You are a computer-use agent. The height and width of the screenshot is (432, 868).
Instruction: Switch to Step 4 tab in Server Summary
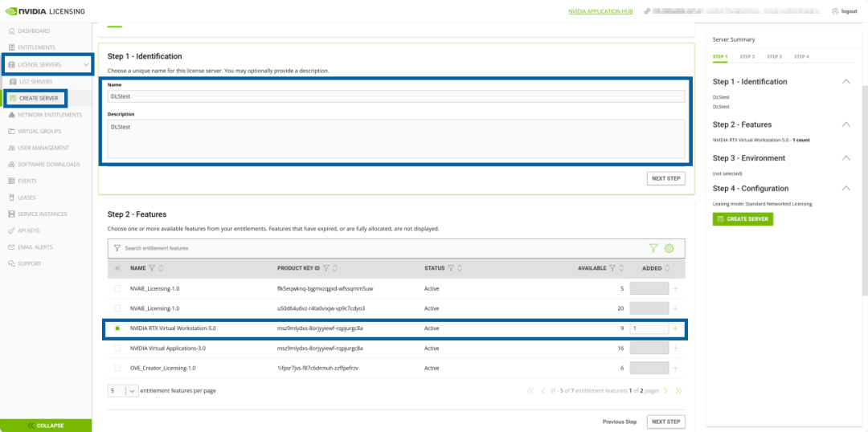(801, 56)
